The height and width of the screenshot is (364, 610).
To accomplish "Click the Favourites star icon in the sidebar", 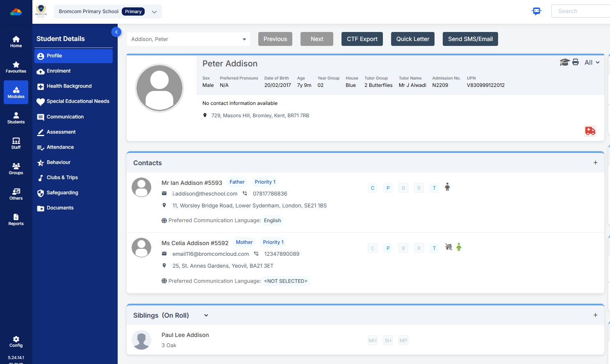I will pos(16,66).
